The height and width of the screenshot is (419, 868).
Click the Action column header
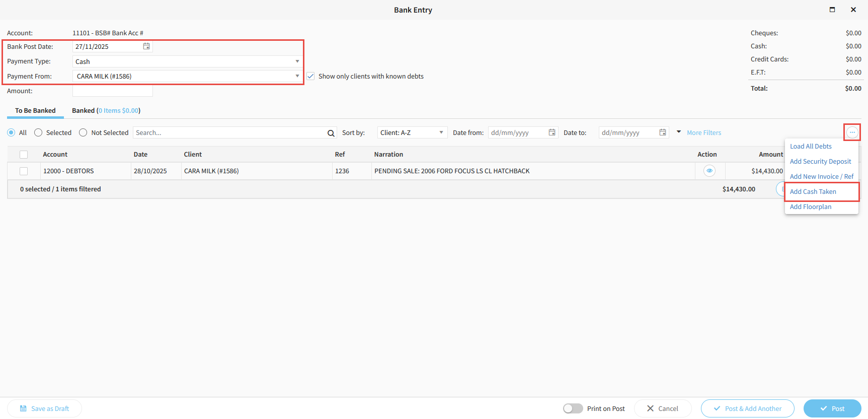(707, 155)
